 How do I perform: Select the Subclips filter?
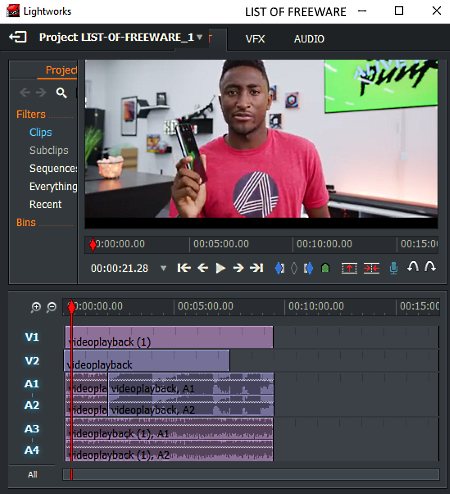pyautogui.click(x=49, y=150)
